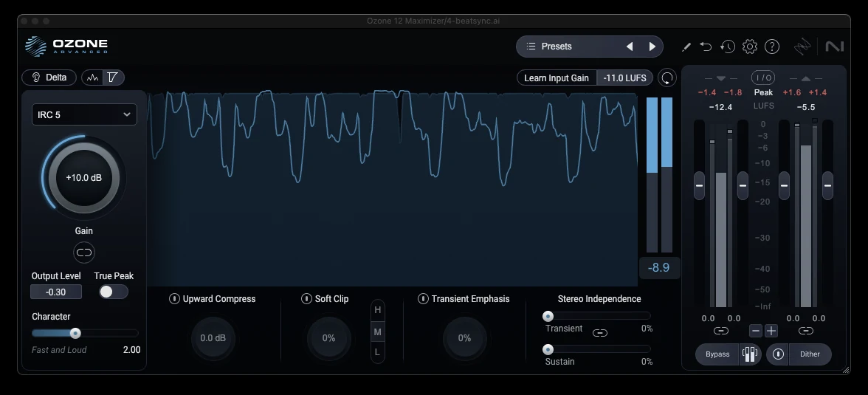Click the -8.9 gain reduction readout

coord(659,267)
